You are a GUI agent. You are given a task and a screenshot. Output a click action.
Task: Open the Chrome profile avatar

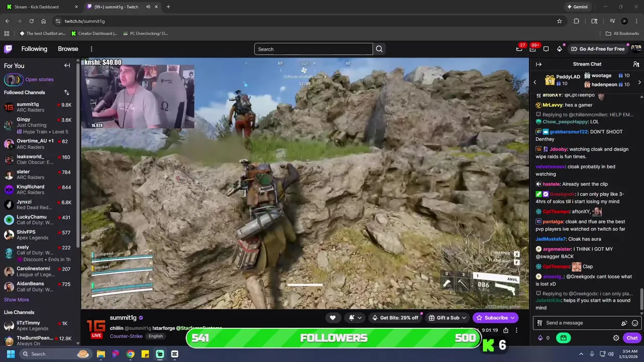[x=624, y=21]
